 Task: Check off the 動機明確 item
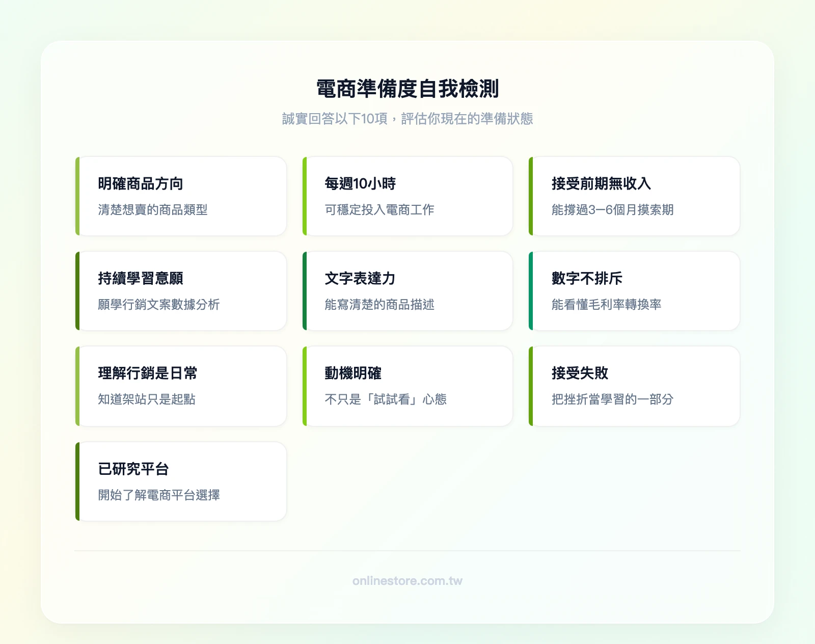[x=407, y=385]
